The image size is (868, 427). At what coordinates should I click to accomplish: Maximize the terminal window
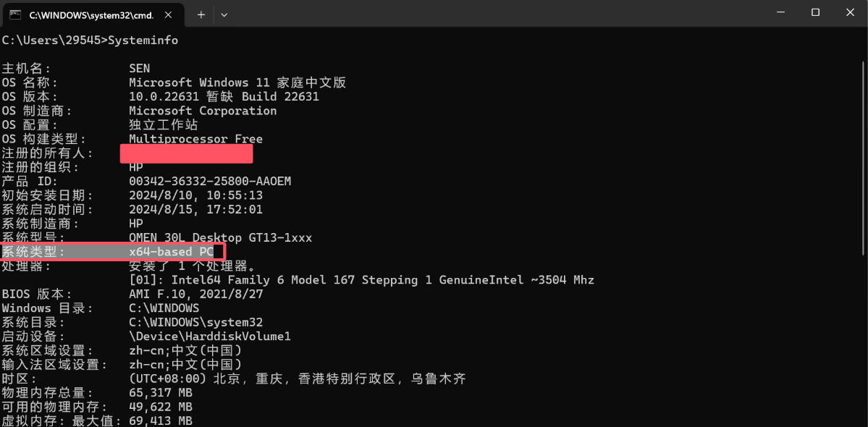(815, 12)
